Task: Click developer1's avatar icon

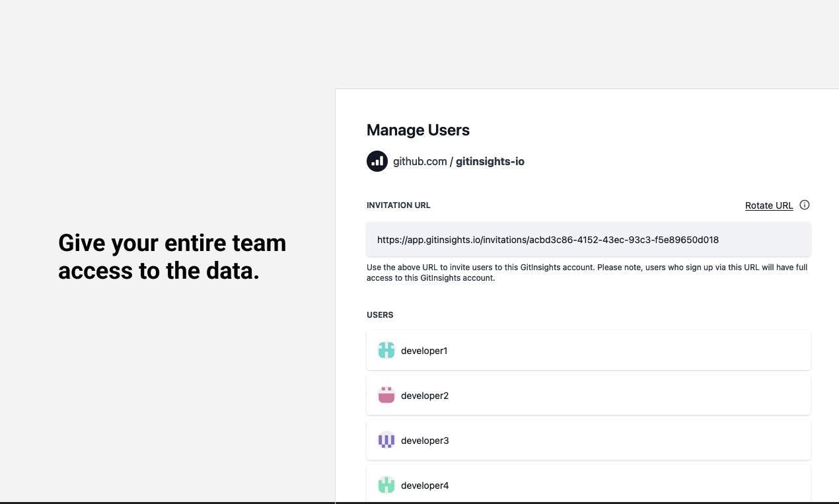Action: point(386,351)
